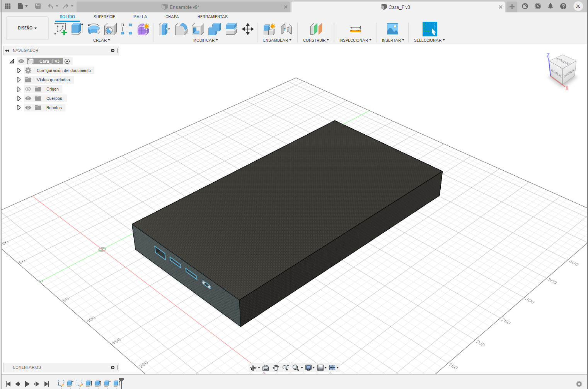Click the Redo arrow
Viewport: 588px width, 389px height.
pyautogui.click(x=66, y=6)
